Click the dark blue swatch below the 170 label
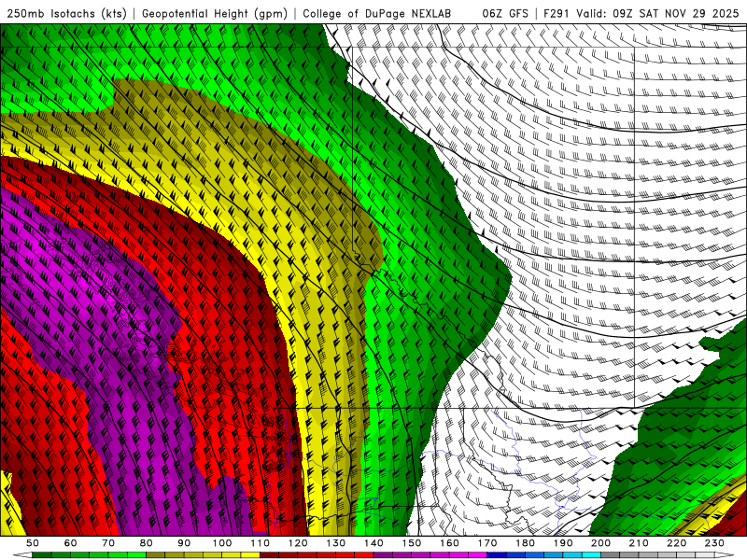Screen dimensions: 747x560 [x=497, y=555]
